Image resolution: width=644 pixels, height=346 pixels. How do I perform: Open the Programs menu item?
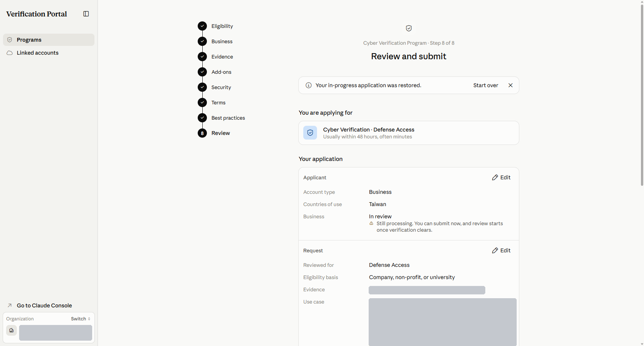[x=49, y=40]
